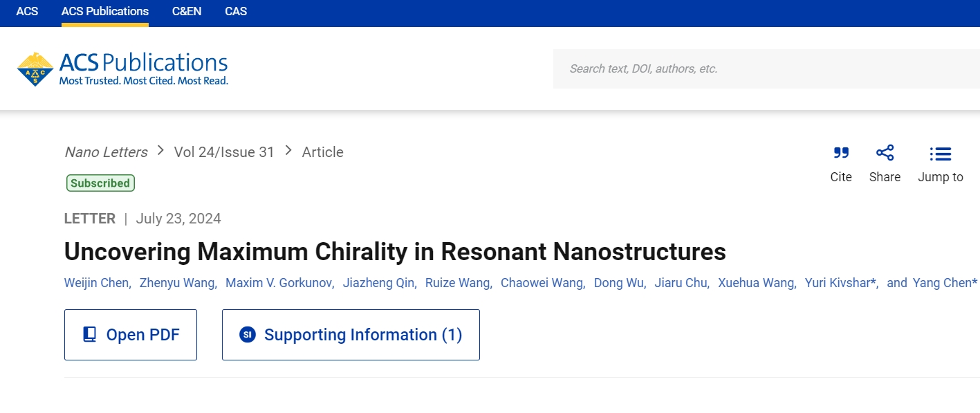This screenshot has height=413, width=980.
Task: Select the ACS Publications top tab
Action: (105, 12)
